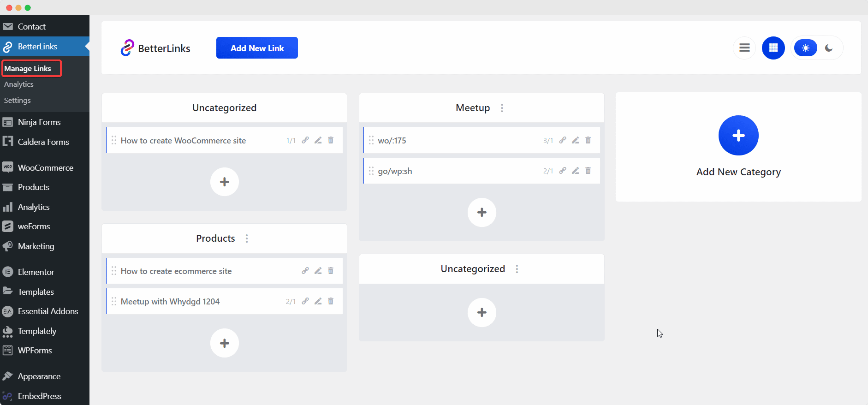Image resolution: width=868 pixels, height=405 pixels.
Task: Open Products category options menu
Action: tap(247, 238)
